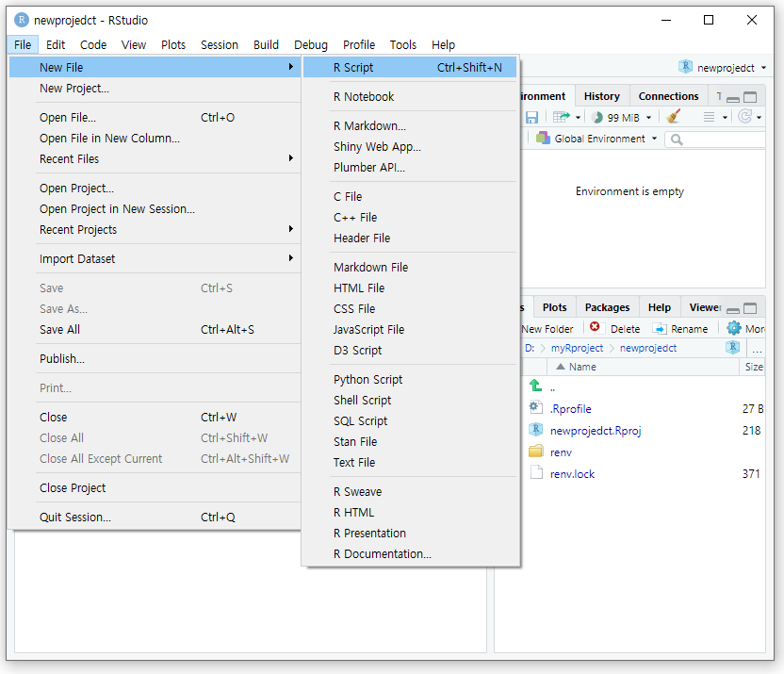Screen dimensions: 784x674
Task: Click the broom icon to clear environment
Action: [674, 117]
